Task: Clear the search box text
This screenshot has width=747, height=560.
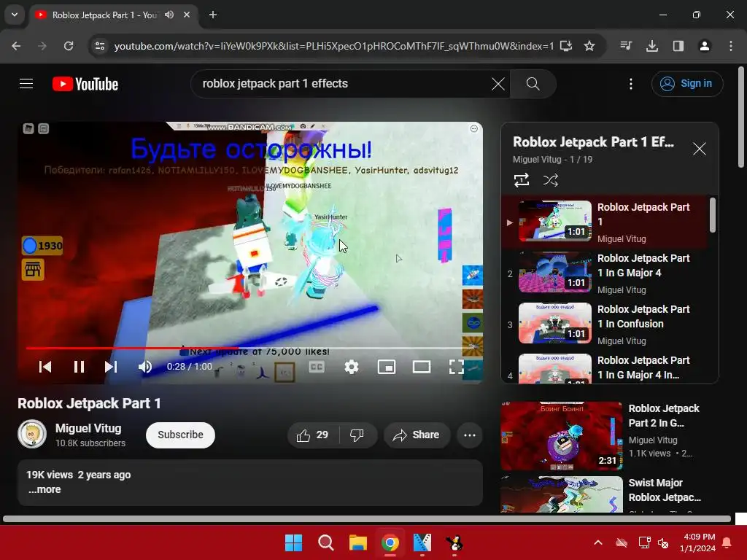Action: 498,84
